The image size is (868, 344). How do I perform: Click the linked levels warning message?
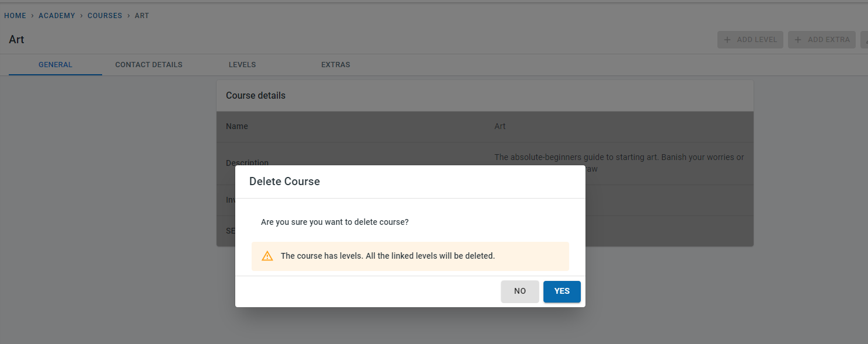click(388, 256)
